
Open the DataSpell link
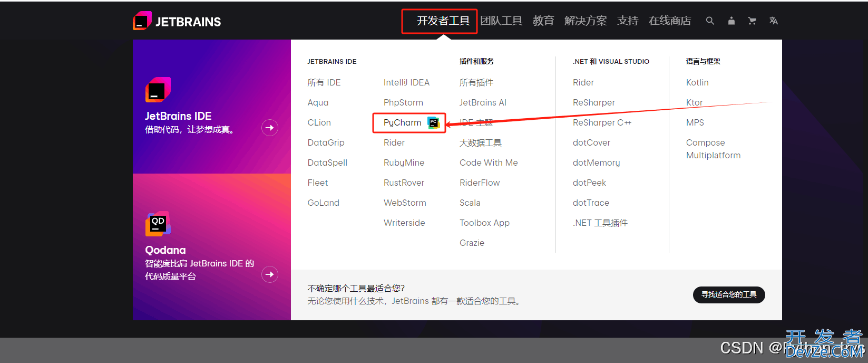tap(327, 163)
